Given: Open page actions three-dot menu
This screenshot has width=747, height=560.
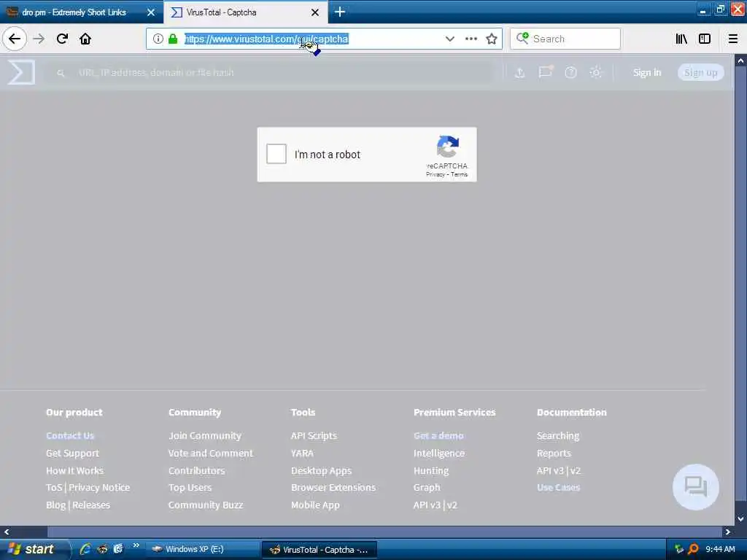Looking at the screenshot, I should click(x=471, y=39).
